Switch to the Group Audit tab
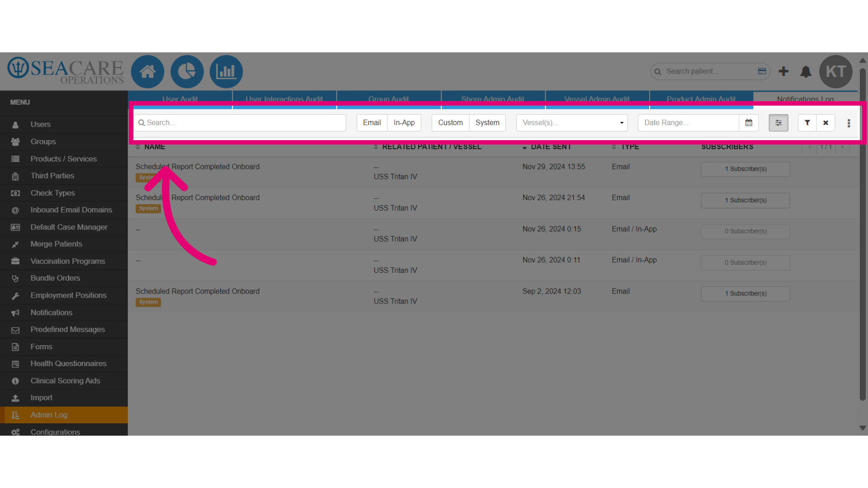868x488 pixels. [x=389, y=99]
